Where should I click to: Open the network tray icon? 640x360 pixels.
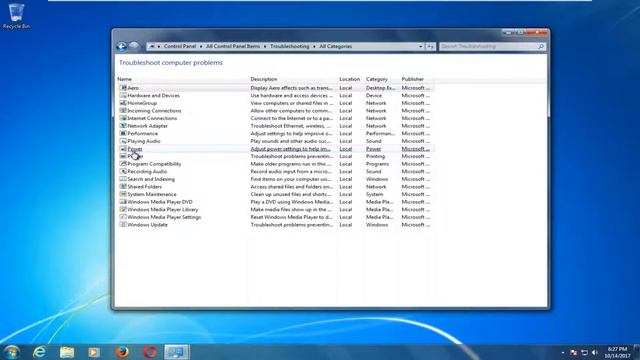[584, 352]
